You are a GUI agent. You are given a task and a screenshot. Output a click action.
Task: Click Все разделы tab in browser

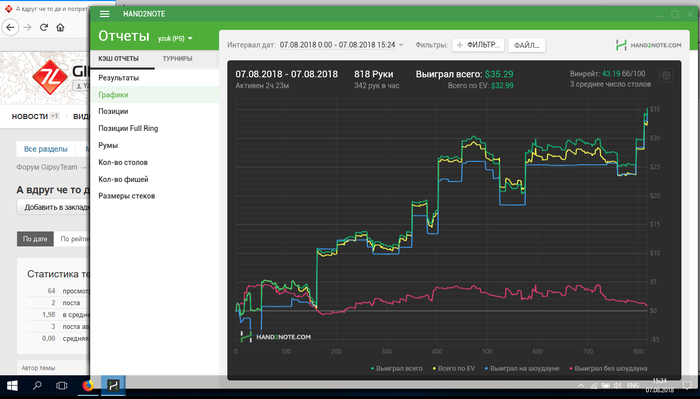click(x=46, y=149)
